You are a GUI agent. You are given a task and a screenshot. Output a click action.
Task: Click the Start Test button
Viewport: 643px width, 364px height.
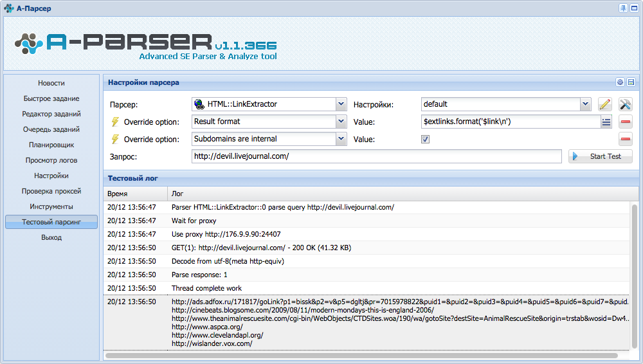pos(601,156)
